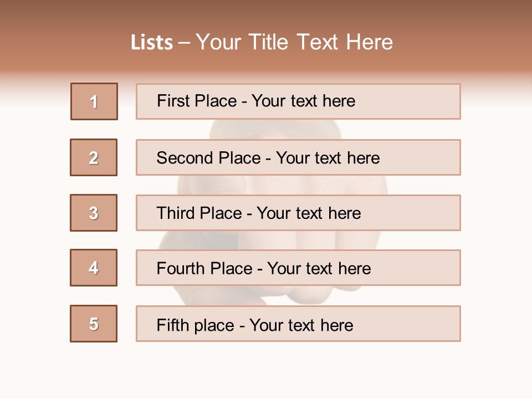Click the words "Third Place" in third bar
The width and height of the screenshot is (532, 399).
click(199, 213)
